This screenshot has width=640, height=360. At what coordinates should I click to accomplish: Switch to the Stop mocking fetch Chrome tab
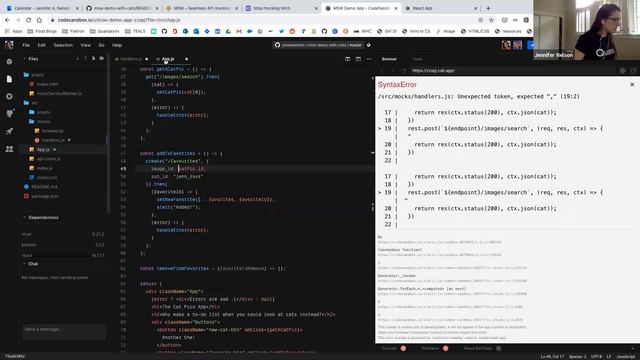click(281, 8)
